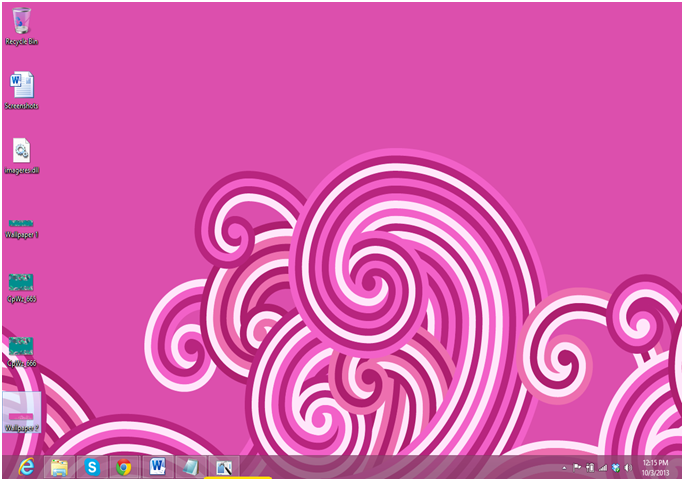
Task: Select the Screenshots Word document icon
Action: pyautogui.click(x=21, y=86)
